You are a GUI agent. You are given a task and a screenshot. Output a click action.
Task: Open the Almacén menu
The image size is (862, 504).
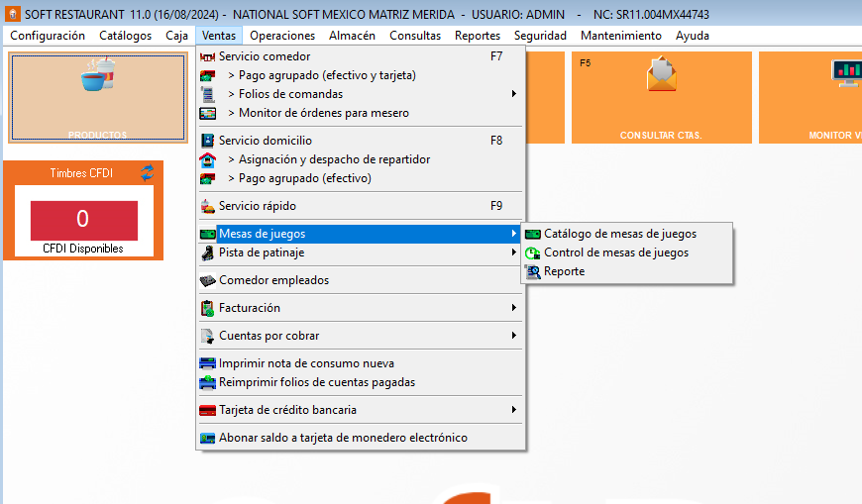352,36
